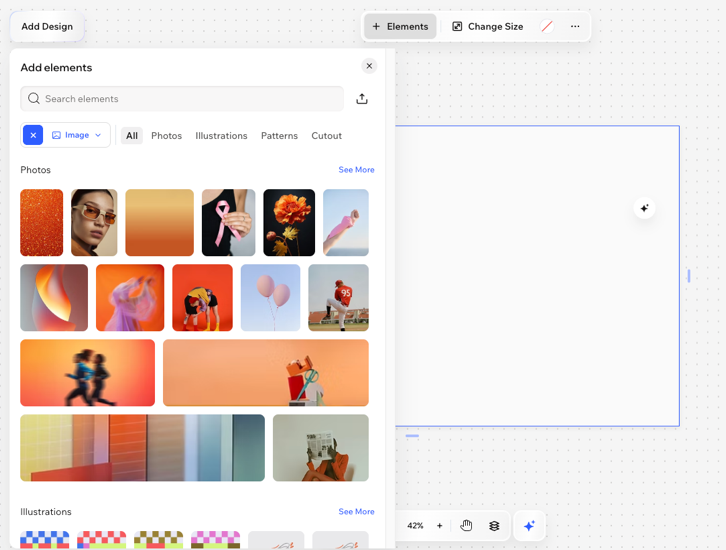The height and width of the screenshot is (550, 726).
Task: Switch to the Photos tab
Action: (x=166, y=136)
